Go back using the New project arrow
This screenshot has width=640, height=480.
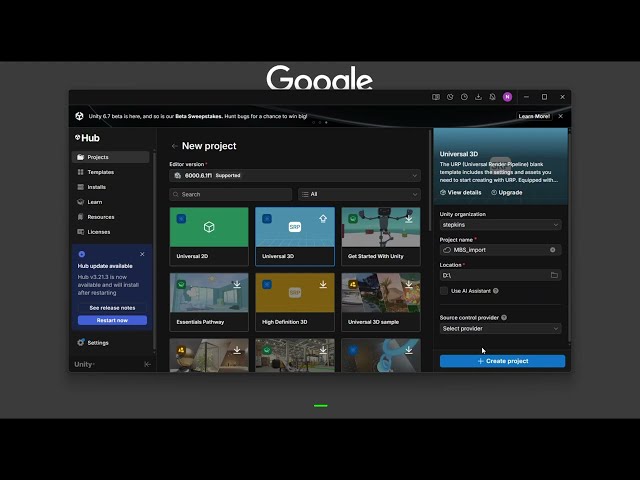(174, 146)
